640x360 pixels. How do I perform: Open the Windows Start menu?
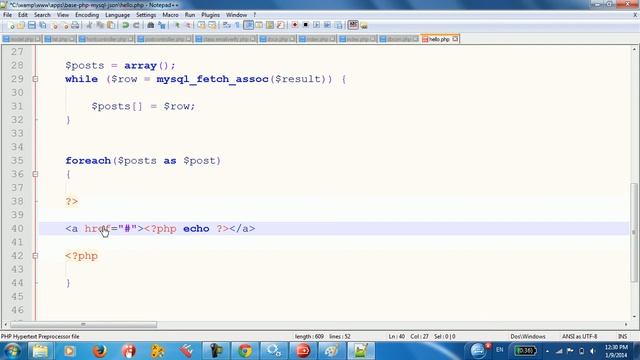tap(12, 351)
